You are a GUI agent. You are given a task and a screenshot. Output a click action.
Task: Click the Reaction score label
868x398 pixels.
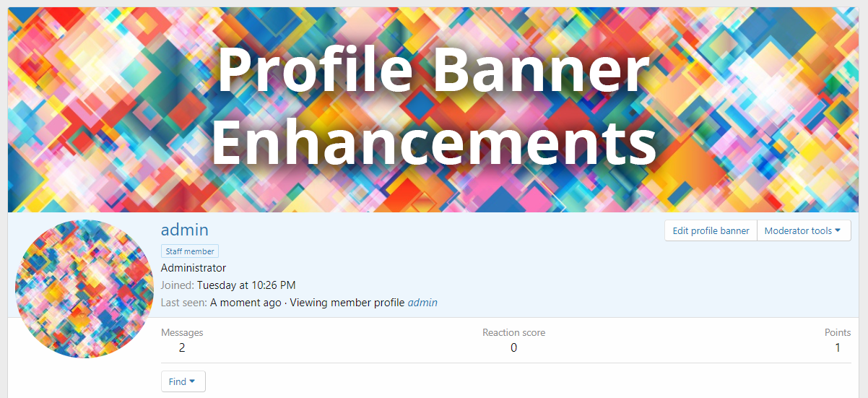point(513,333)
